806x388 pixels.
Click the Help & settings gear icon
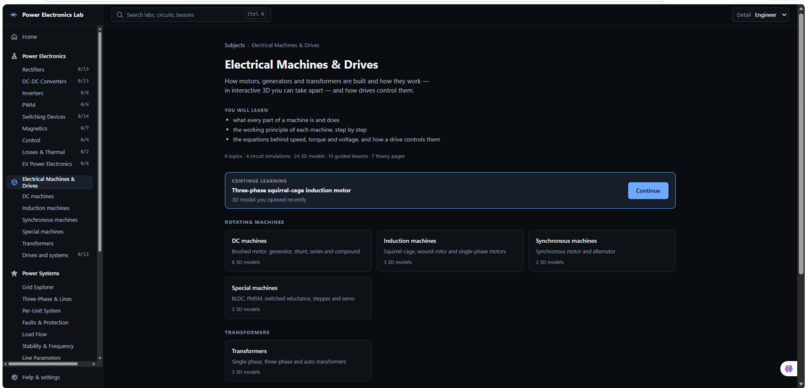(14, 377)
